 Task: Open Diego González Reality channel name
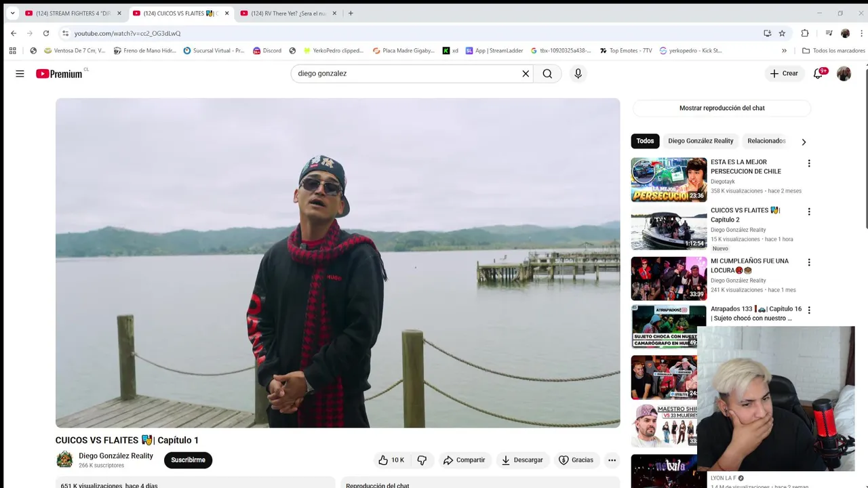coord(116,455)
